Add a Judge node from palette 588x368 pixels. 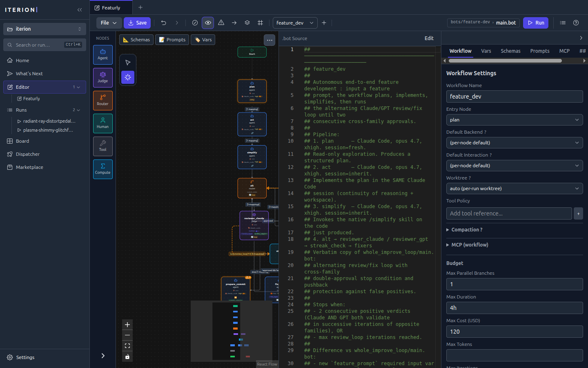pos(102,78)
